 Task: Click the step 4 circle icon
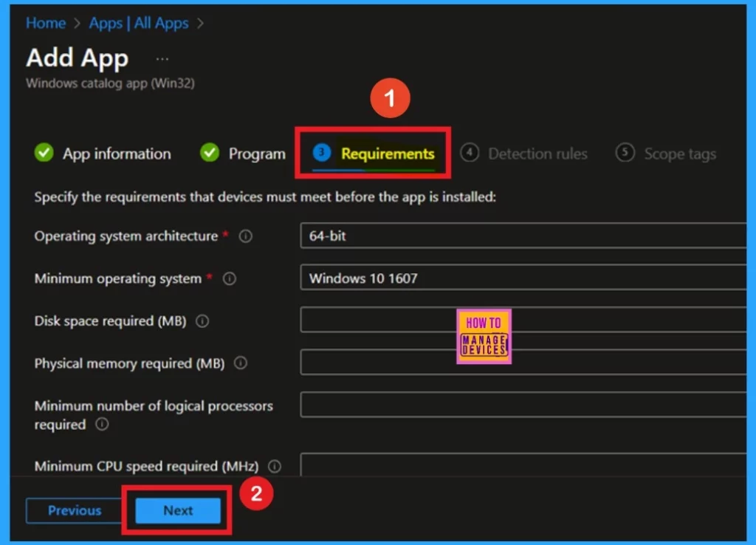(470, 152)
